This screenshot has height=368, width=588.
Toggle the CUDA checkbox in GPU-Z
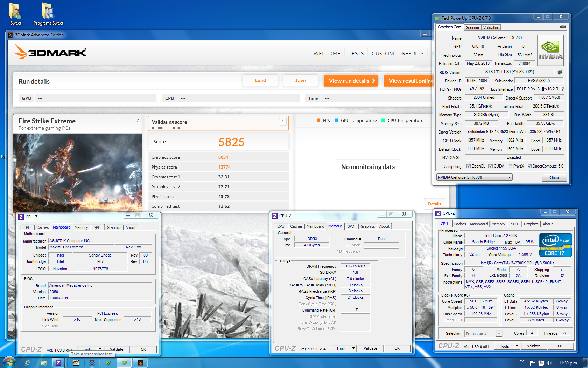pyautogui.click(x=490, y=166)
